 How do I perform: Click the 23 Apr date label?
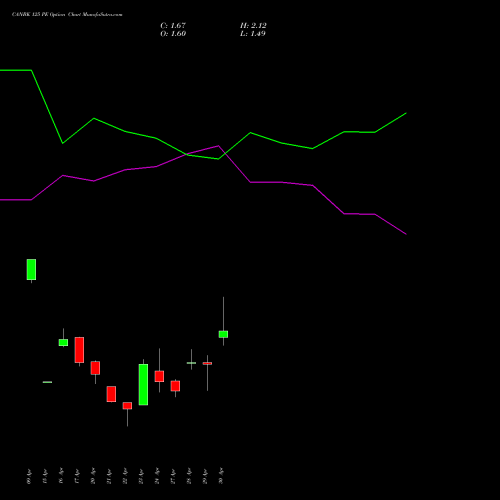(141, 476)
